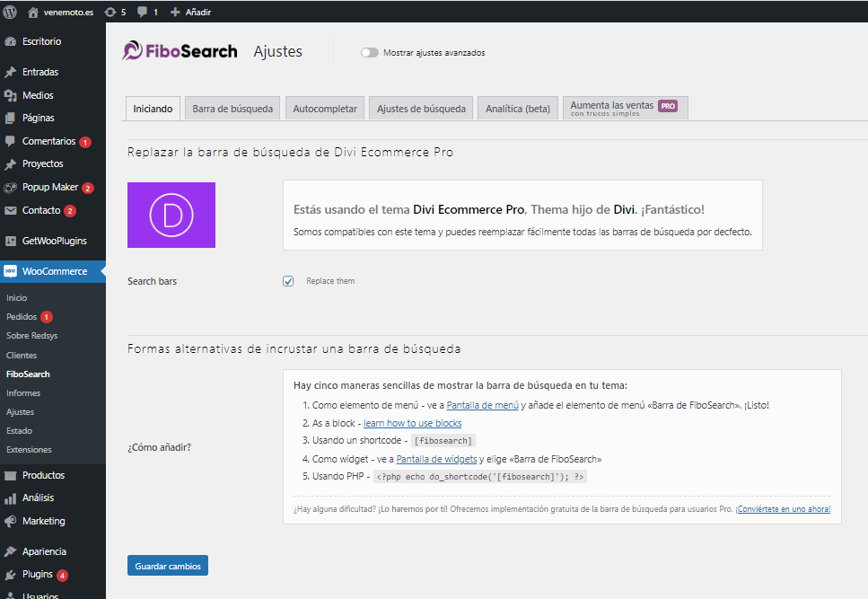Open Extensiones submenu item

tap(29, 450)
